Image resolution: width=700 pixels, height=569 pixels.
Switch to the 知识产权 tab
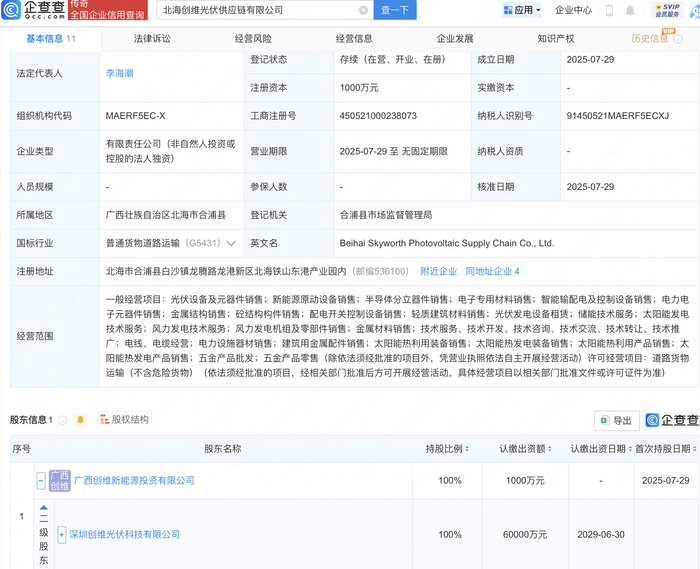click(555, 39)
